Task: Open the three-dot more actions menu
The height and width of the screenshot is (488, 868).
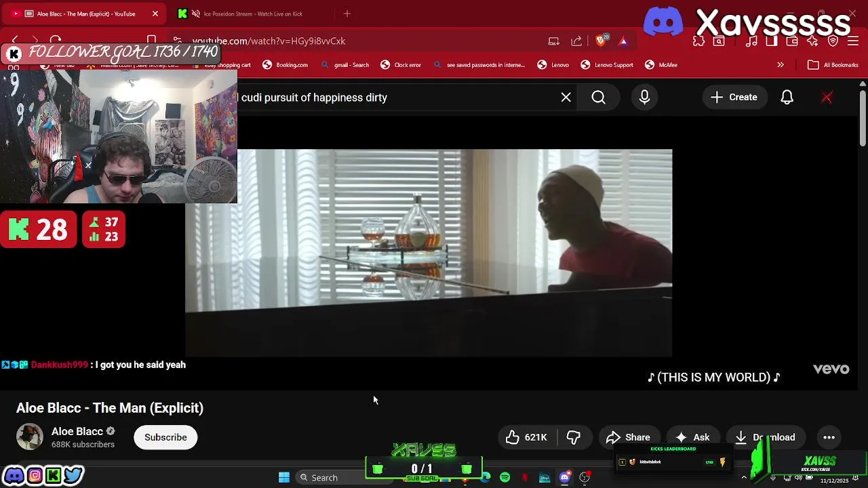Action: pyautogui.click(x=829, y=438)
